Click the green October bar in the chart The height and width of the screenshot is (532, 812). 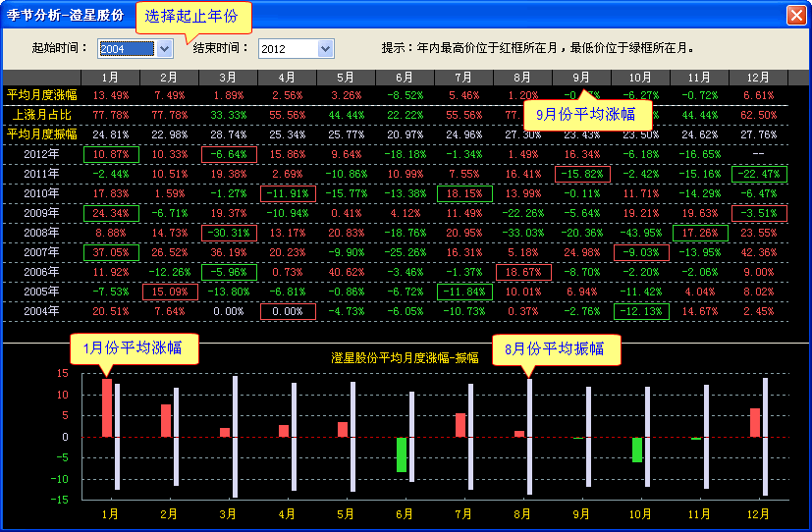(637, 450)
